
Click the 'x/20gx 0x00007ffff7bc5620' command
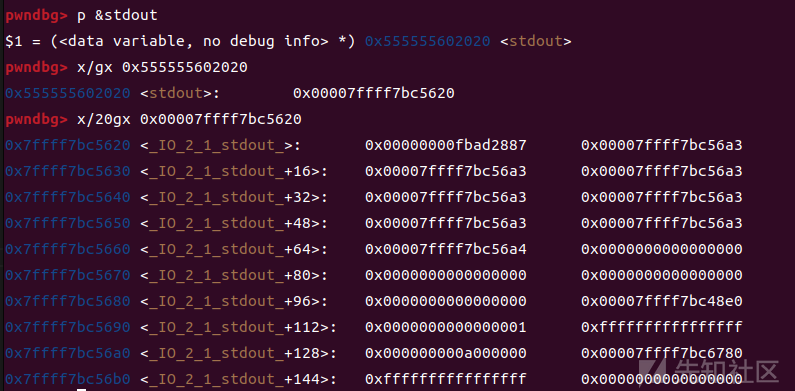[x=189, y=120]
